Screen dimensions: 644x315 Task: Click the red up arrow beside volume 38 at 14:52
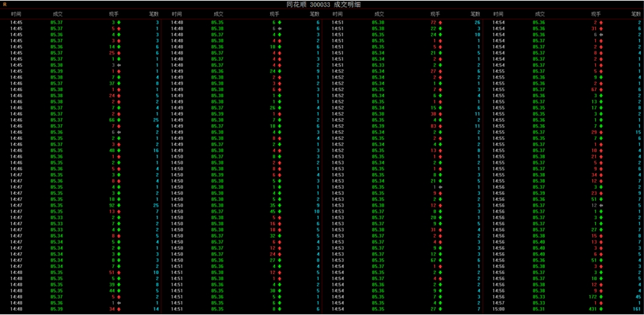click(440, 114)
